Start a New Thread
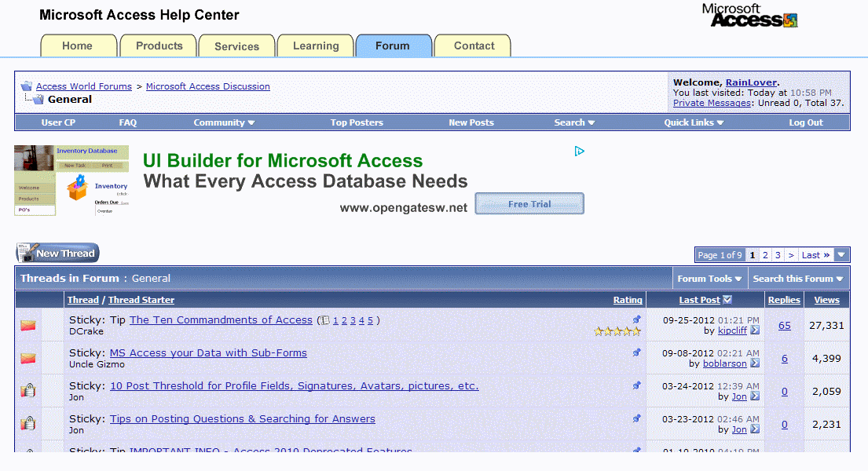 (57, 253)
